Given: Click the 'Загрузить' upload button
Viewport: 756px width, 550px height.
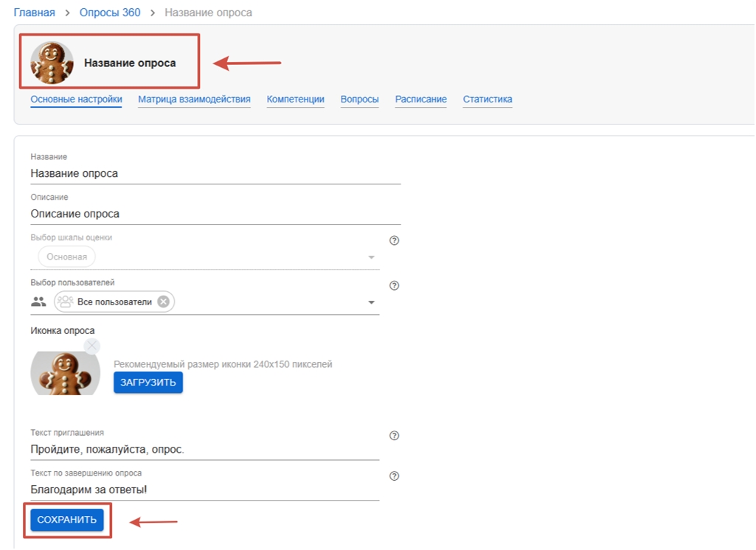Looking at the screenshot, I should click(x=148, y=383).
